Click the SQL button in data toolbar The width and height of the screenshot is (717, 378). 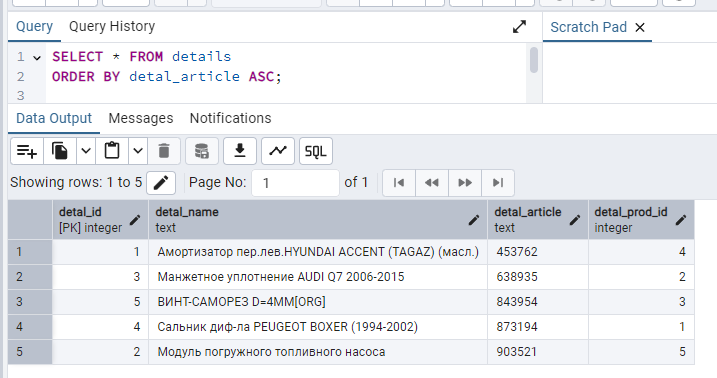click(316, 151)
